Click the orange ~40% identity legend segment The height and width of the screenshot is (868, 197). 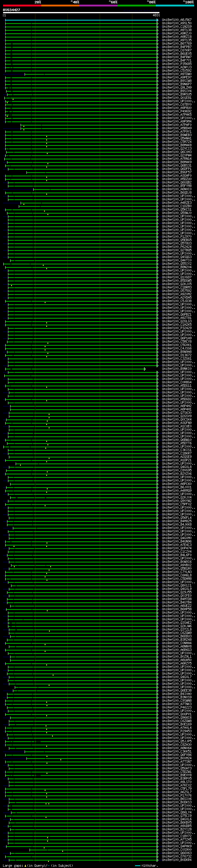(60, 6)
